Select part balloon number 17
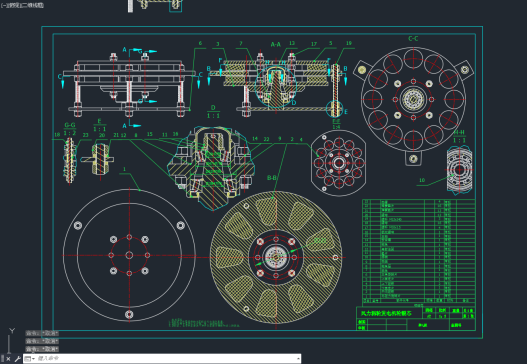Viewport: 527px width, 364px height. 314,44
